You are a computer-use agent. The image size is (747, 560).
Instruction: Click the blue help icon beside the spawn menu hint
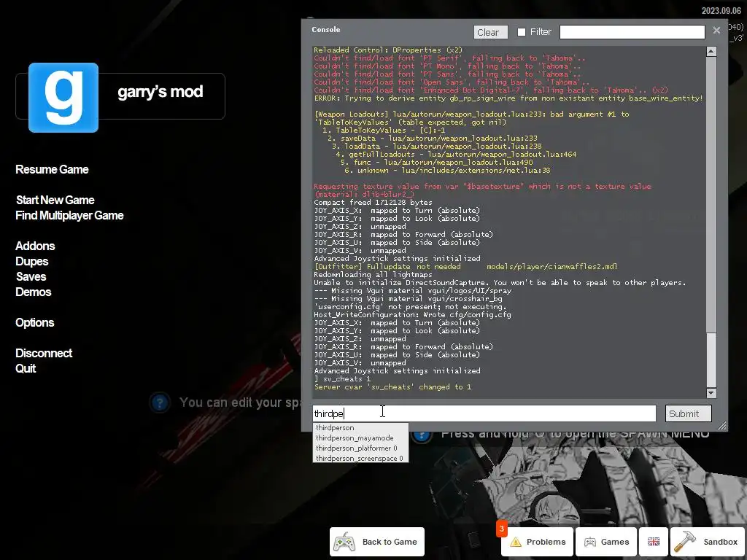(x=421, y=435)
